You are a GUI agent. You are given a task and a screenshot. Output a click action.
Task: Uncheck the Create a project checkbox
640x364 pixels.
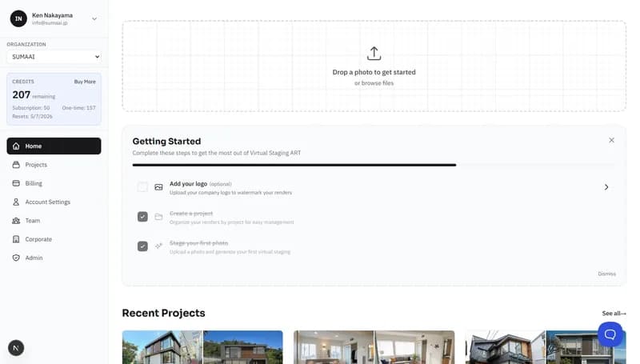click(x=142, y=217)
